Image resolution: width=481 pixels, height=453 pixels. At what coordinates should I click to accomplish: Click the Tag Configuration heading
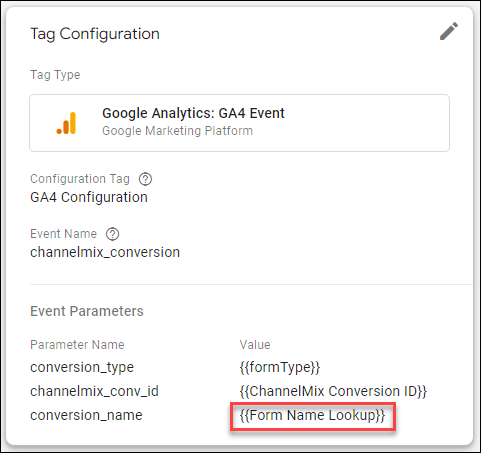click(x=95, y=34)
